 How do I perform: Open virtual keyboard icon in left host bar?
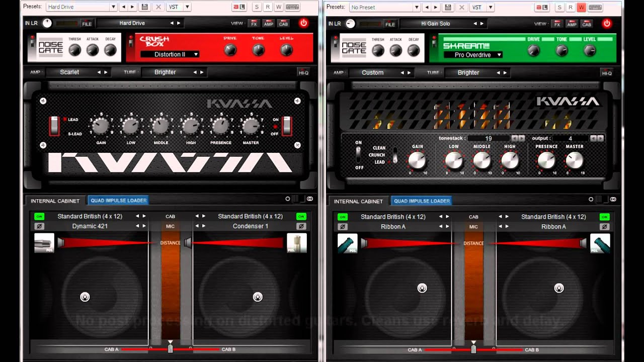point(292,7)
